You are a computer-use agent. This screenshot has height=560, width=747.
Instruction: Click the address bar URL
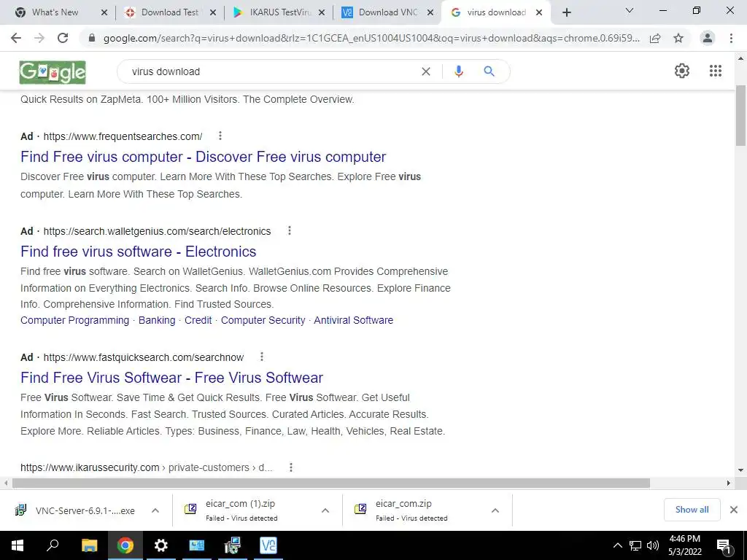pyautogui.click(x=371, y=38)
